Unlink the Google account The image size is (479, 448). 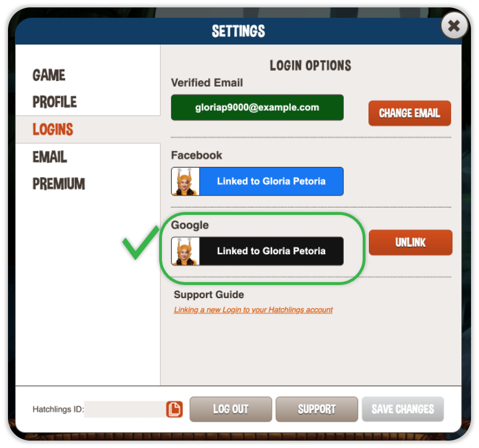pyautogui.click(x=411, y=242)
